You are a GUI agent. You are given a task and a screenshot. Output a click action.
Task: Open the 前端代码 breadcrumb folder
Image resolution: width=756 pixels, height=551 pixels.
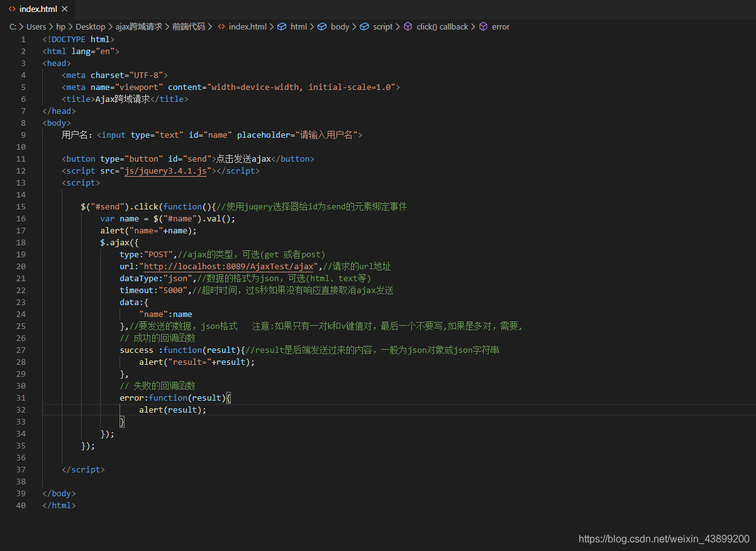(189, 26)
